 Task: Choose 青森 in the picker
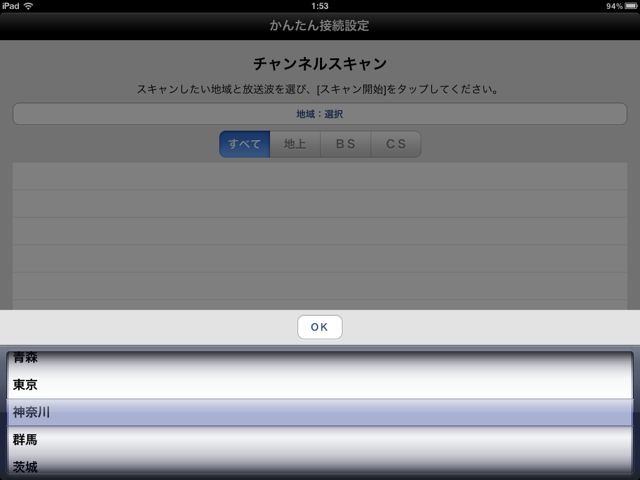click(320, 359)
